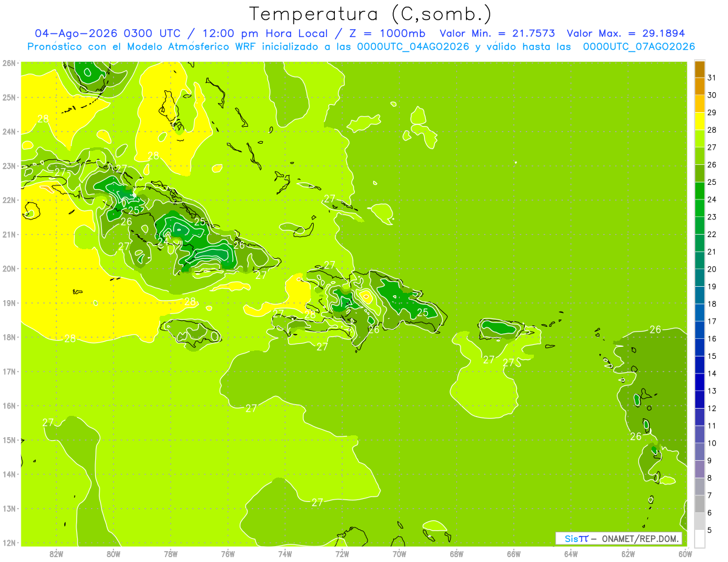
Task: Click the '76W' longitude axis label
Action: pos(227,554)
